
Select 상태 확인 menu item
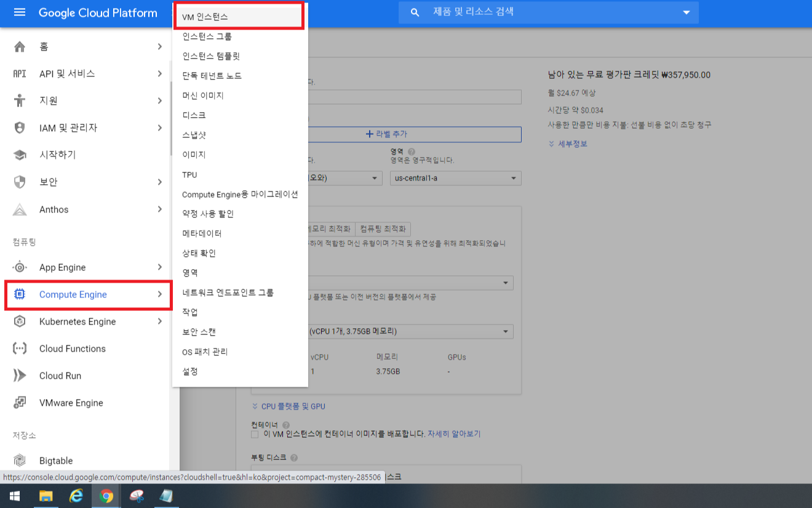click(x=240, y=253)
